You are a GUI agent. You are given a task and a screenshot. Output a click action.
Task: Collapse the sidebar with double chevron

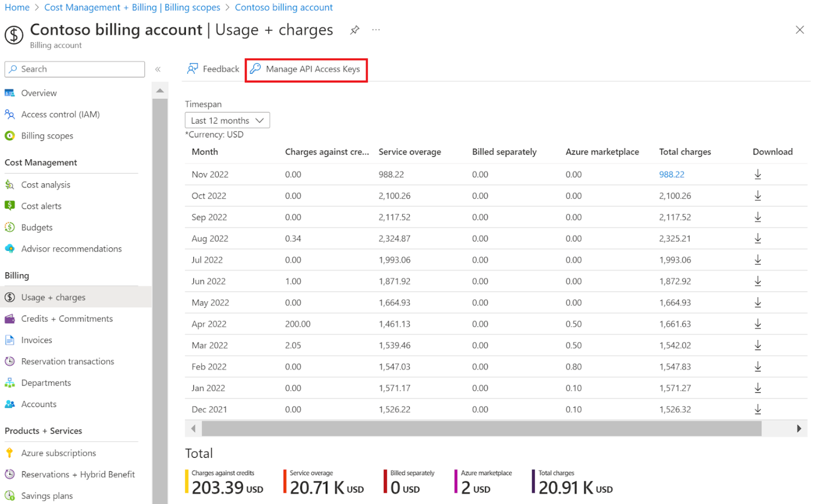158,70
